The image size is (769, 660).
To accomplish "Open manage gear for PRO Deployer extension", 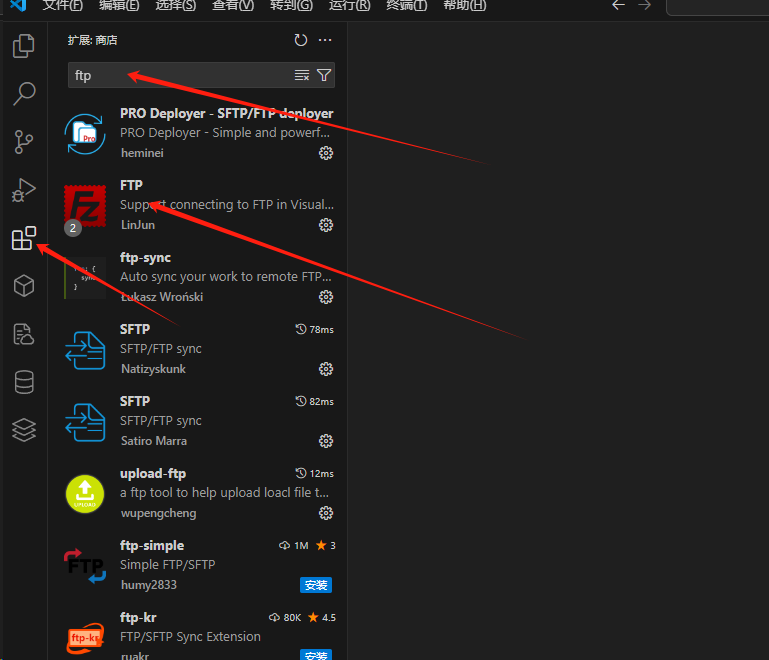I will click(326, 153).
